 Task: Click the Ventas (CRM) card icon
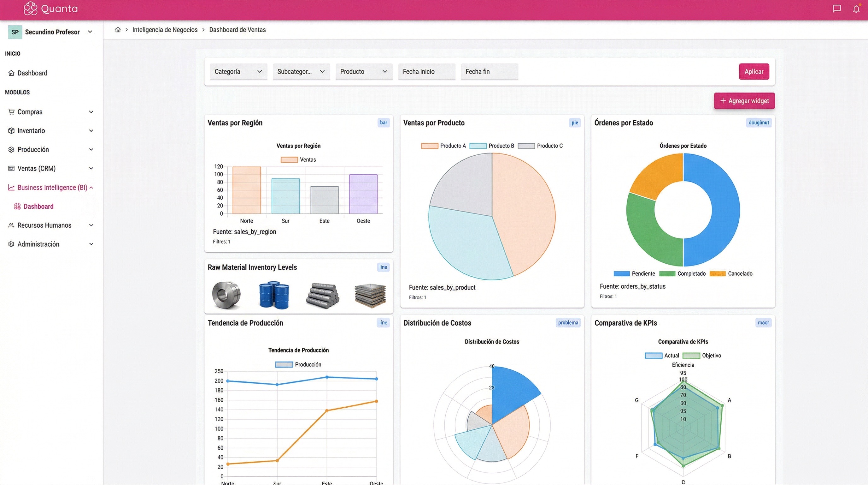[x=11, y=168]
